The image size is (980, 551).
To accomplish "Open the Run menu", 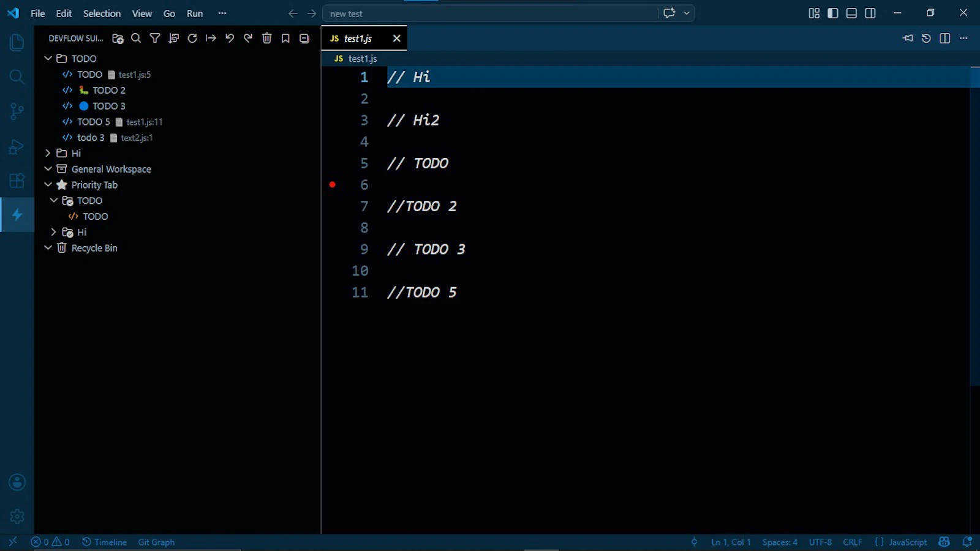I will point(195,13).
